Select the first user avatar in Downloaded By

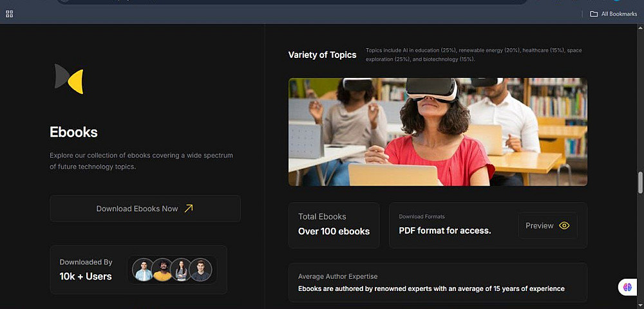[144, 270]
